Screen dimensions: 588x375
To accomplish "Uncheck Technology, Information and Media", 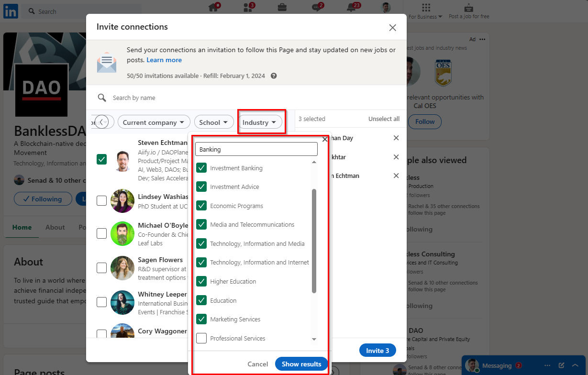I will (x=201, y=243).
